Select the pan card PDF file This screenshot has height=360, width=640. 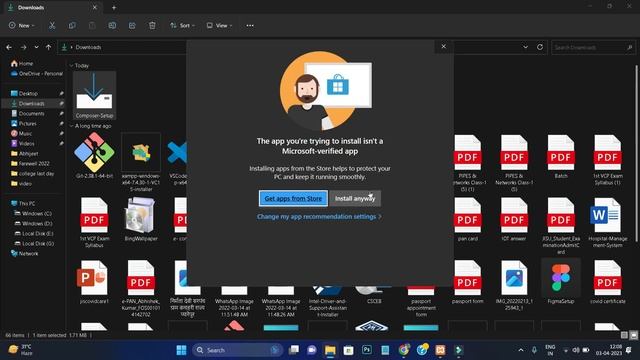click(468, 219)
